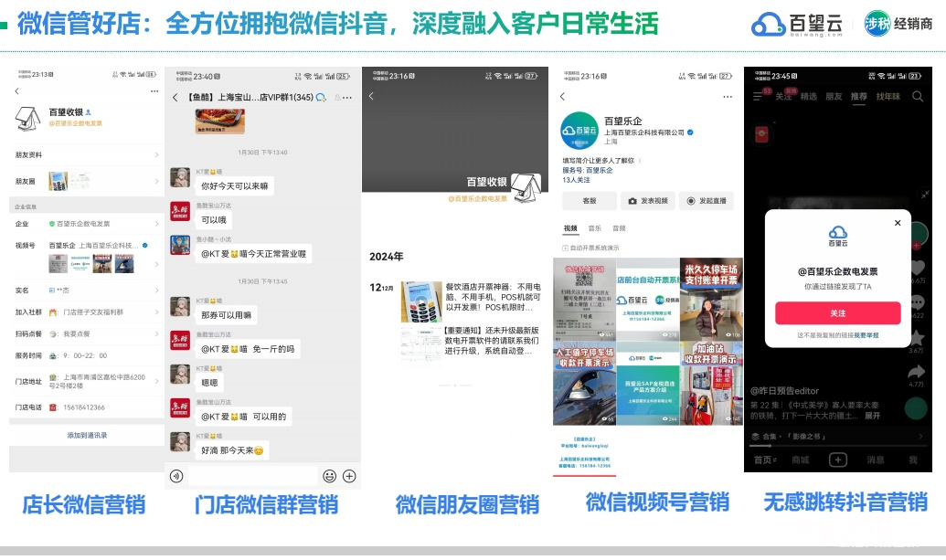Open the Douyin hamburger menu icon

[x=757, y=96]
